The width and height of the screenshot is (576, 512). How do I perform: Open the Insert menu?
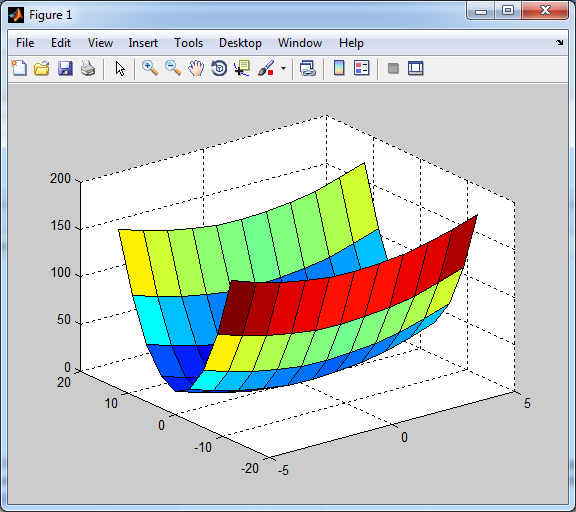pos(143,43)
